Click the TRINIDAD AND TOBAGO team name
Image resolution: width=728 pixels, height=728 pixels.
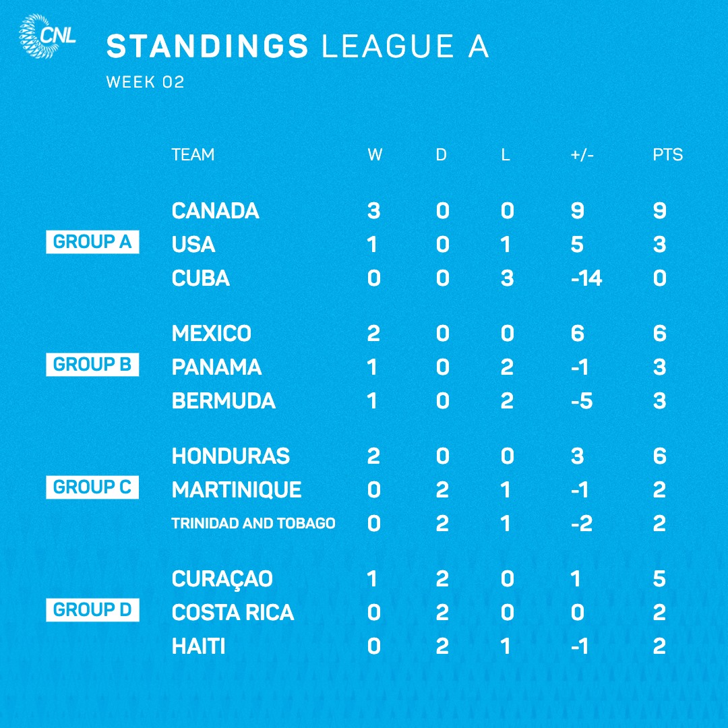(253, 523)
